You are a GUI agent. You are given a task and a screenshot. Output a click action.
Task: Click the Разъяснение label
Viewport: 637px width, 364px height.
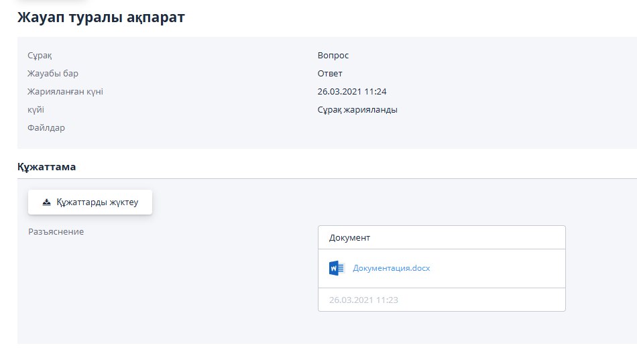click(56, 231)
